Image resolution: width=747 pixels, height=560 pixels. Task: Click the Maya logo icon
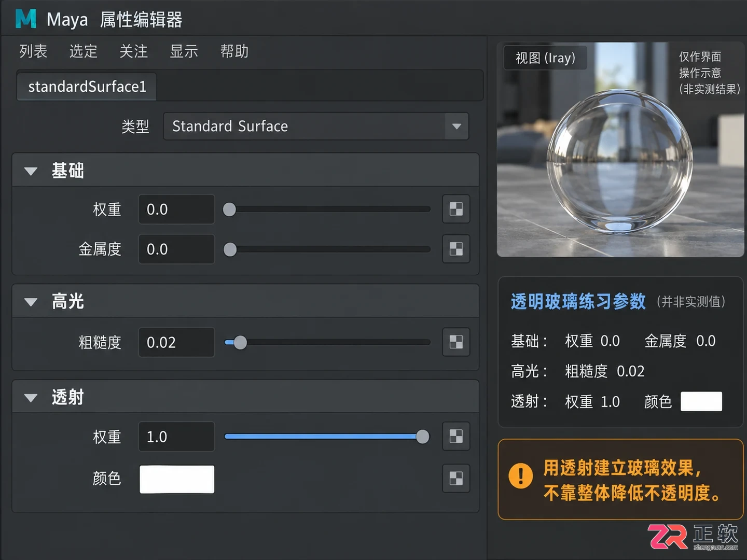tap(26, 19)
